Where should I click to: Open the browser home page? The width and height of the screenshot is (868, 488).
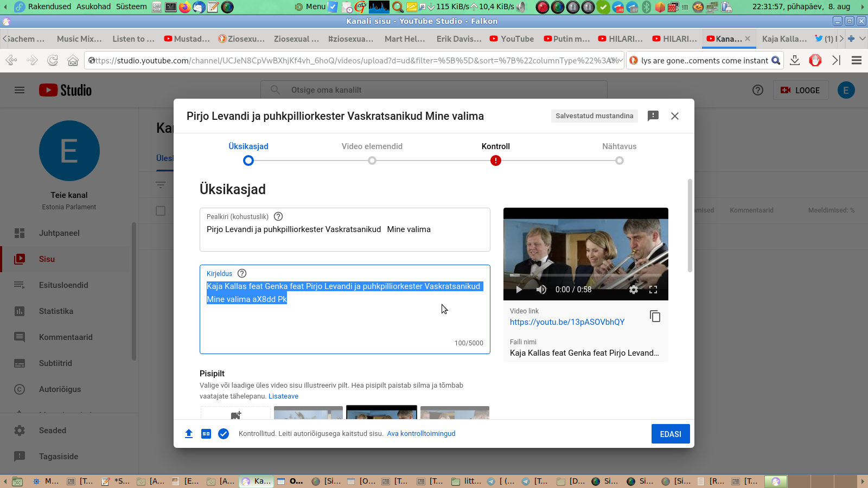(73, 60)
